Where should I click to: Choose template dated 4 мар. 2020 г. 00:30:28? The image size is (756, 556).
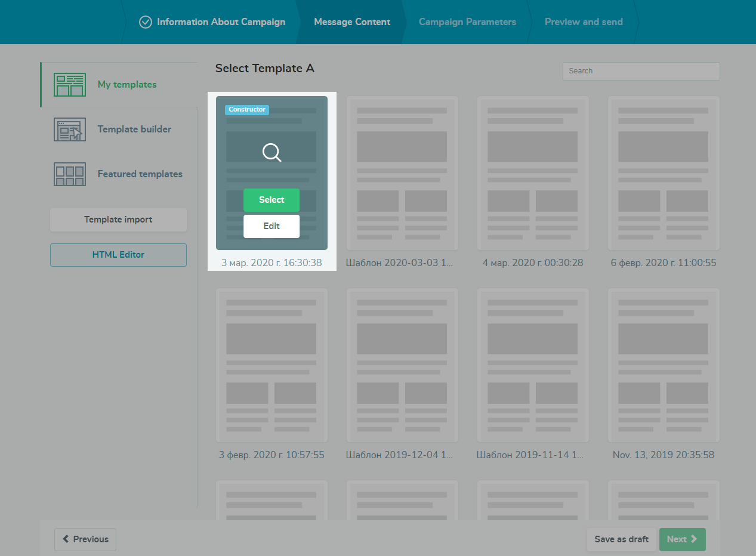click(533, 173)
